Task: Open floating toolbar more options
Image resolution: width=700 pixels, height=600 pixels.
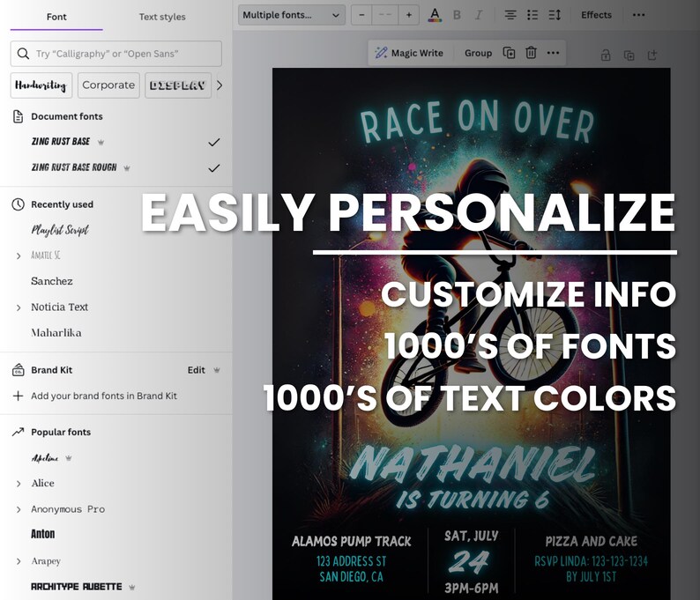Action: click(x=553, y=53)
